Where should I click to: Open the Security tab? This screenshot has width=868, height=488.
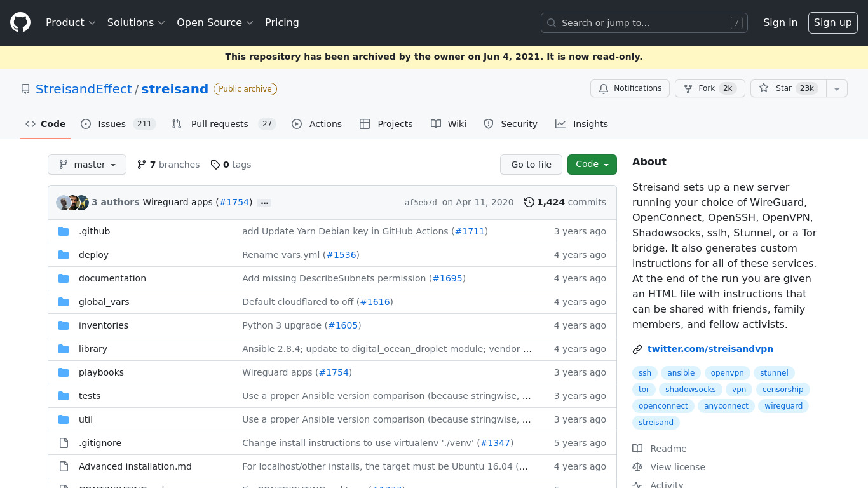pyautogui.click(x=511, y=124)
